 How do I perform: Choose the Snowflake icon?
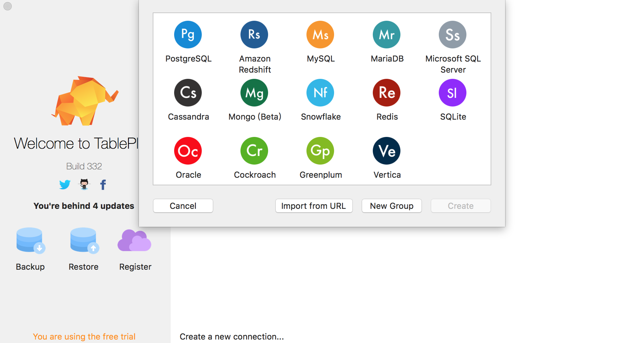(x=320, y=93)
